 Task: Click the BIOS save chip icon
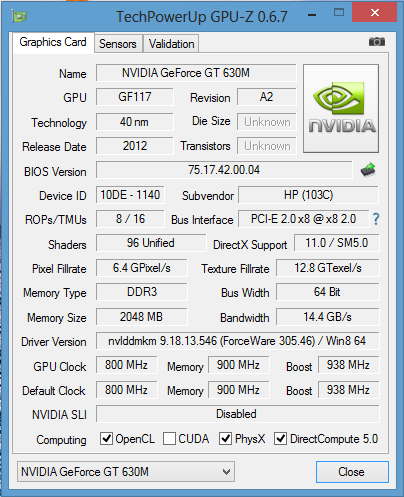point(369,170)
